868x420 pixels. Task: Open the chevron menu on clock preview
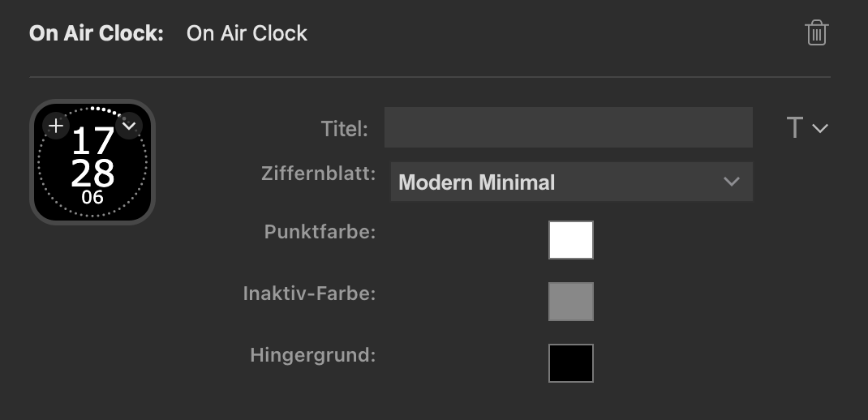coord(129,126)
